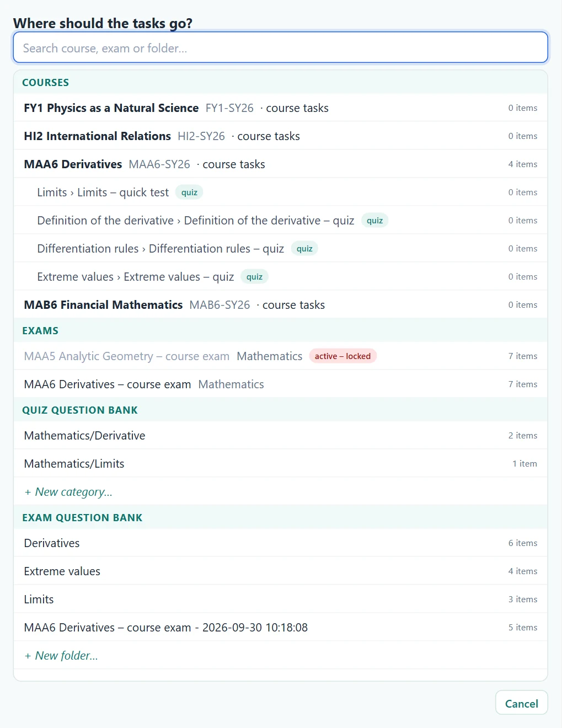Click 6 items count on Derivatives folder

coord(523,543)
